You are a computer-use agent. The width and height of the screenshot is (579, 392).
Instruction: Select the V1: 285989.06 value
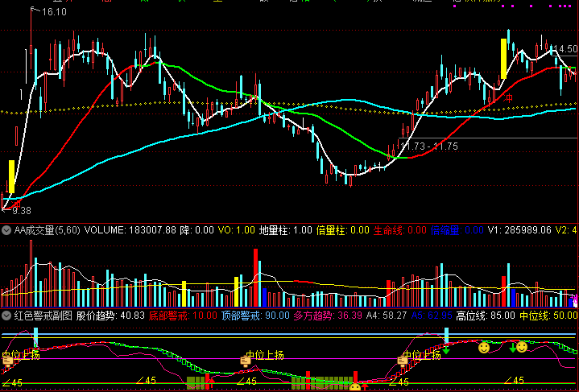(519, 230)
